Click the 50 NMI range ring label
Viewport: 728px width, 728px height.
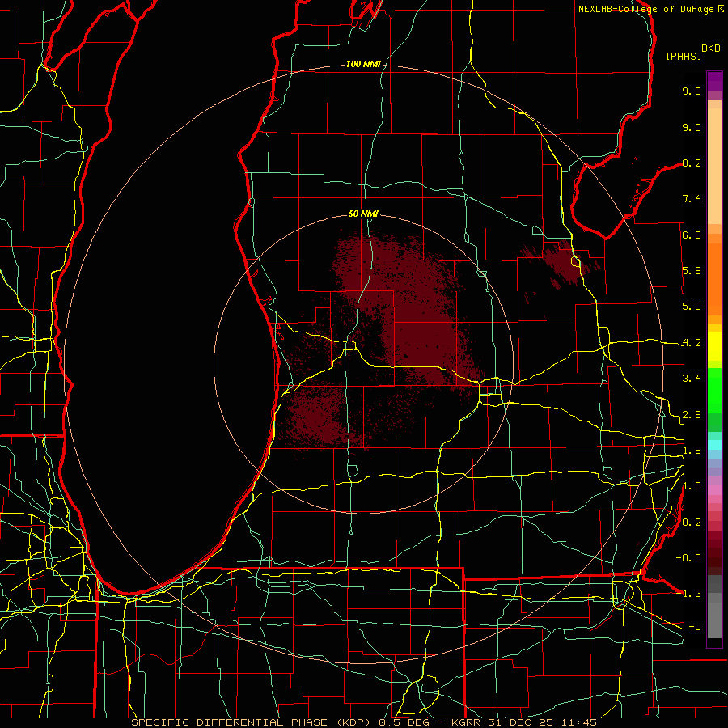[363, 214]
